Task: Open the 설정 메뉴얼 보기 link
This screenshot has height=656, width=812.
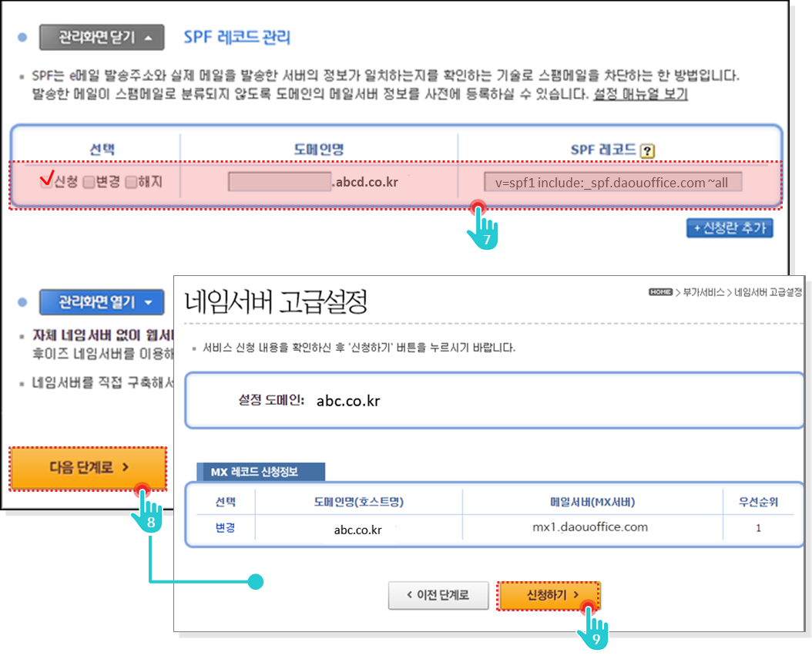Action: click(640, 95)
